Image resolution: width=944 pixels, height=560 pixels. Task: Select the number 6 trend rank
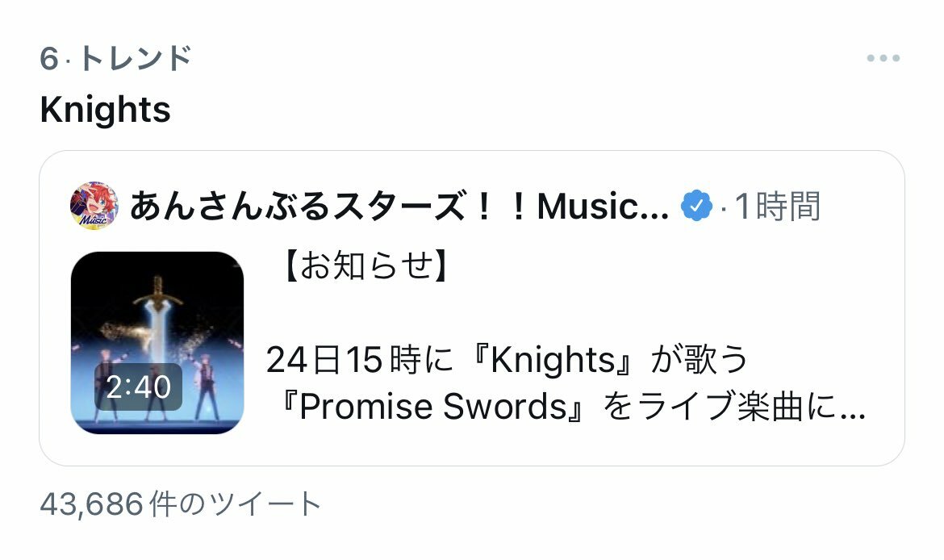click(48, 58)
